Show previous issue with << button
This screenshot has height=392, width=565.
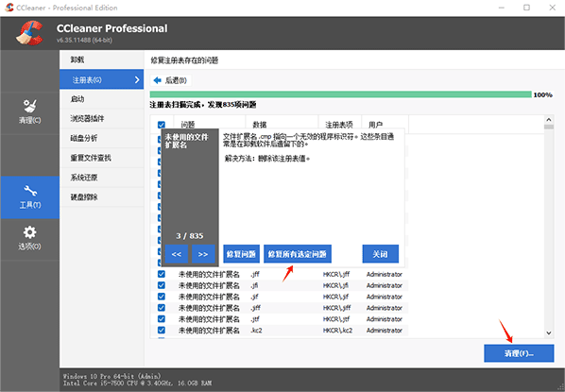176,254
